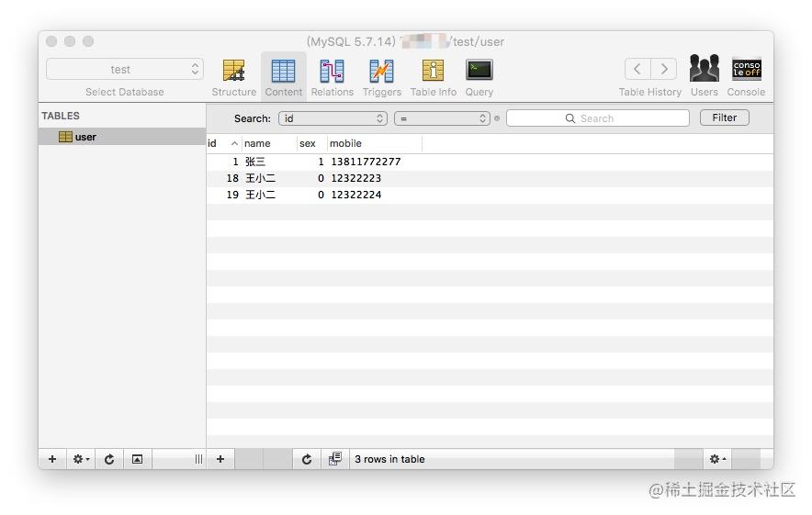Screen dimensions: 812x515
Task: Toggle the Console window icon
Action: (x=746, y=75)
